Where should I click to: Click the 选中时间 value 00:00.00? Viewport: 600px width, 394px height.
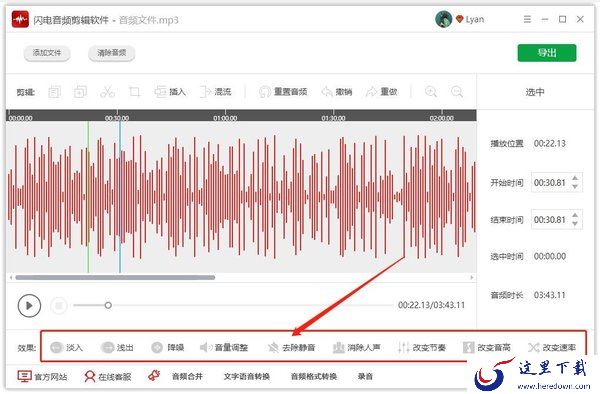click(x=550, y=256)
